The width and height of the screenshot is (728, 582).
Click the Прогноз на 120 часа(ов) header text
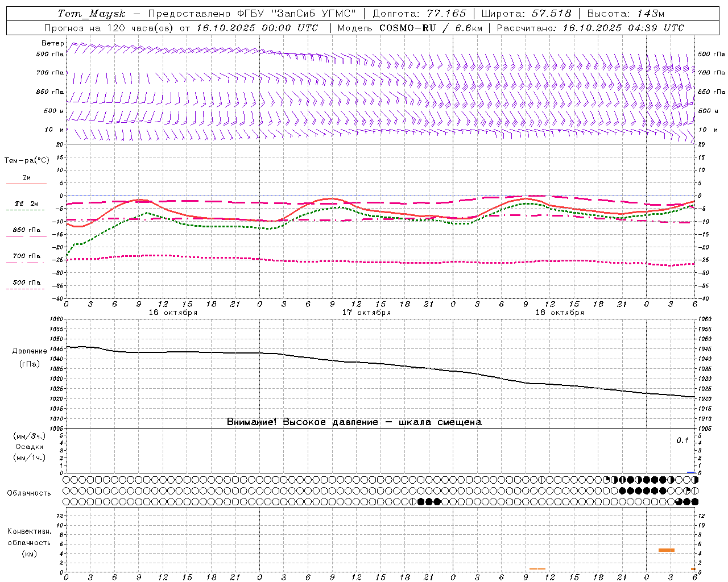tap(109, 28)
